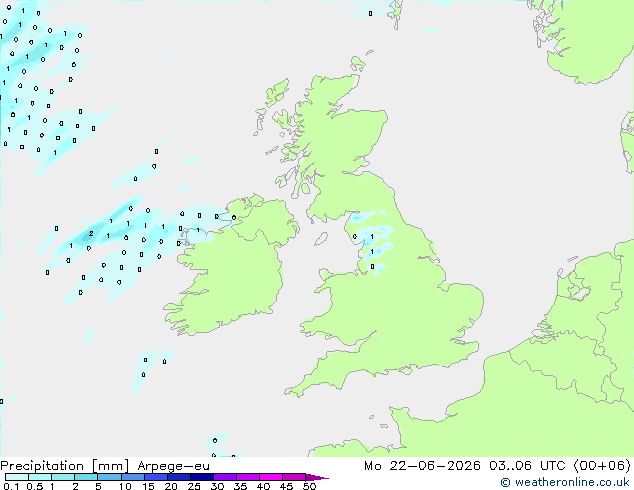The width and height of the screenshot is (634, 490).
Task: Click the "(00+06)" forecast offset text
Action: 602,466
